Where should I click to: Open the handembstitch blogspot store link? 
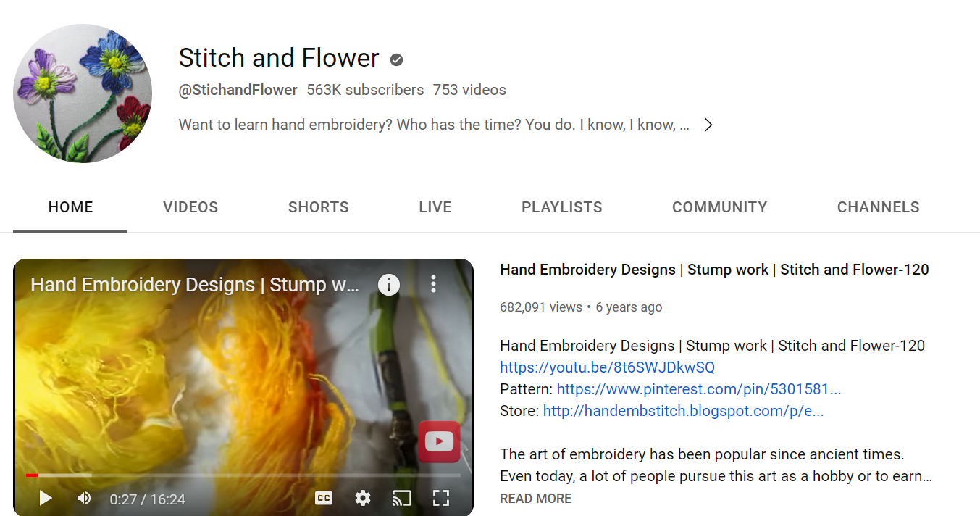pos(683,411)
